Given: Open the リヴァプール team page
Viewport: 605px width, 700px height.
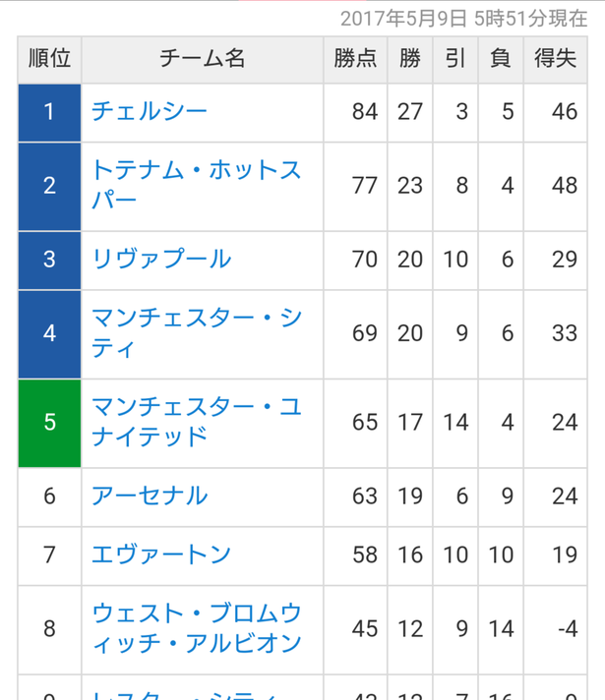Looking at the screenshot, I should [x=161, y=259].
